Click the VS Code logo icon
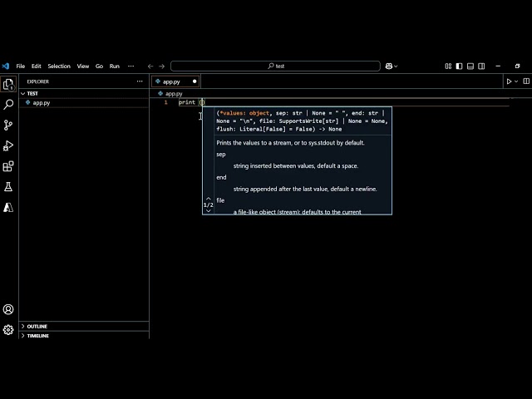Image resolution: width=532 pixels, height=399 pixels. pos(6,66)
